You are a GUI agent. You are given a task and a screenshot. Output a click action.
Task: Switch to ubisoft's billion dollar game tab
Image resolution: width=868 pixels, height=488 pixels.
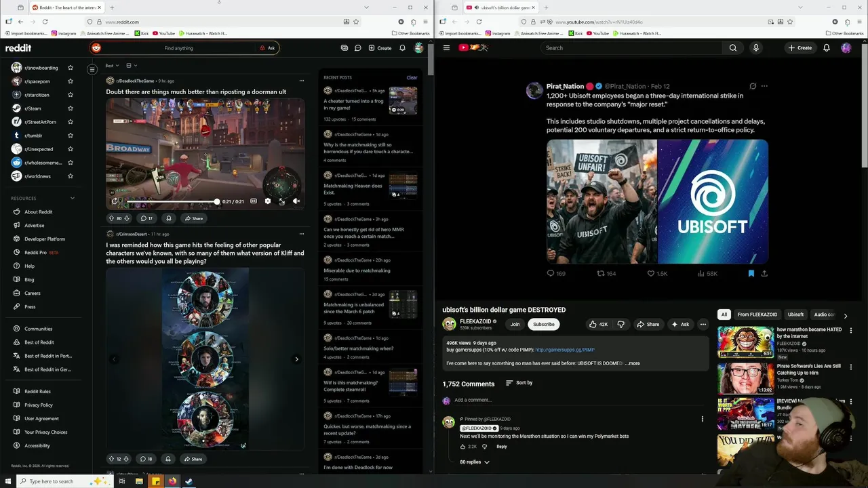click(502, 7)
